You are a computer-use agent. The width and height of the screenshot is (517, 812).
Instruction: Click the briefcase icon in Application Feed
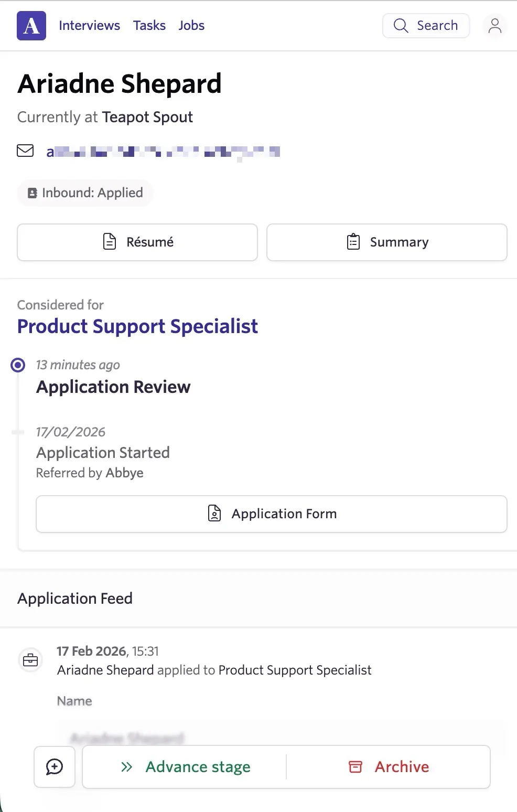30,659
